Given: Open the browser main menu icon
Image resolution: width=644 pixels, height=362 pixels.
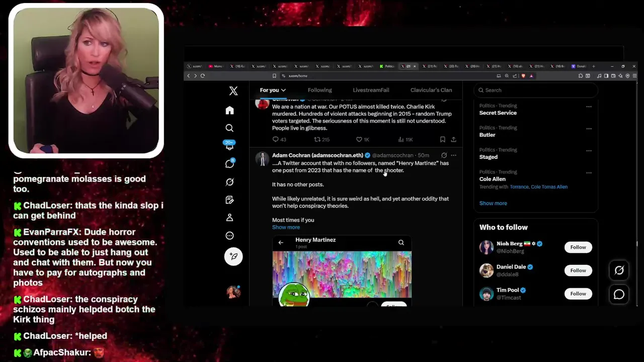Looking at the screenshot, I should tap(634, 76).
